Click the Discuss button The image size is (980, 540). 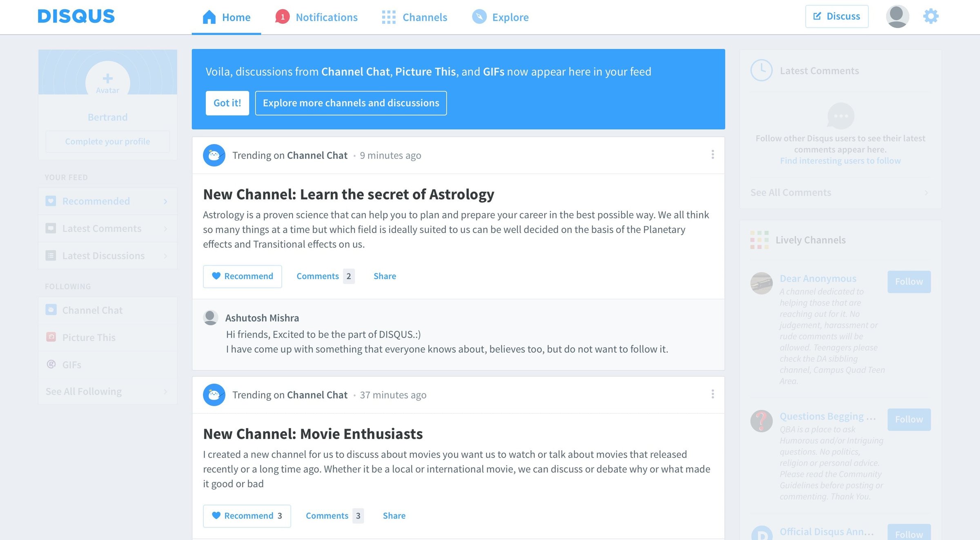(x=837, y=16)
